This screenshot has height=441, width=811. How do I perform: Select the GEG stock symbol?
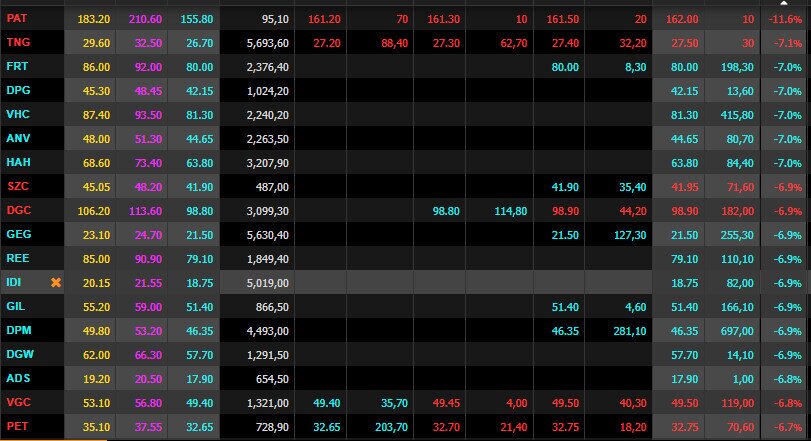19,234
